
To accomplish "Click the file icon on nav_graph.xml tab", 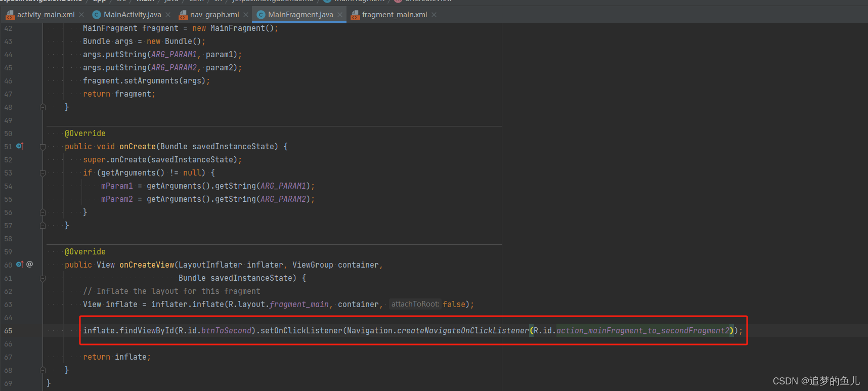I will point(183,15).
